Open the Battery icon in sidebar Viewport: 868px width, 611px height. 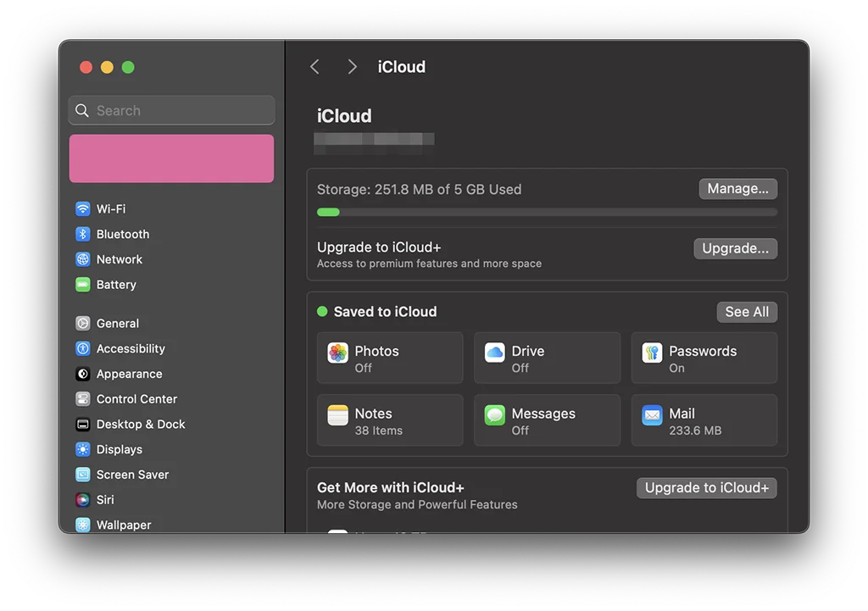[x=83, y=285]
